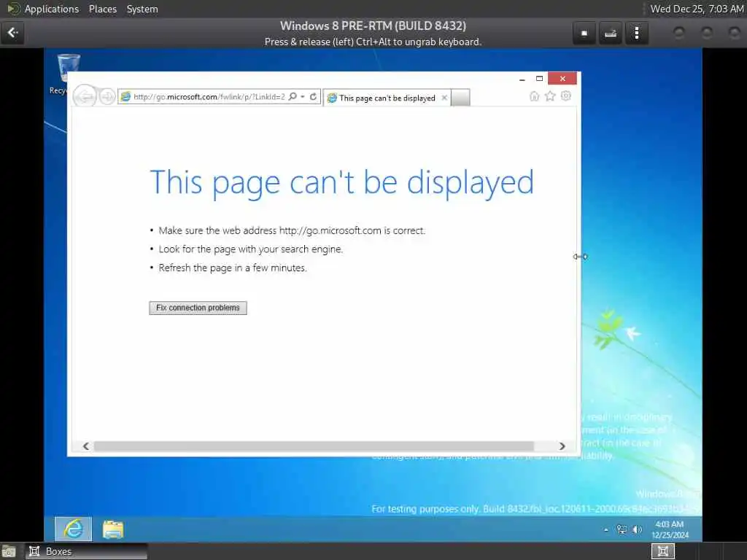This screenshot has width=747, height=560.
Task: Select the 'This page can't be displayed' tab
Action: (x=387, y=98)
